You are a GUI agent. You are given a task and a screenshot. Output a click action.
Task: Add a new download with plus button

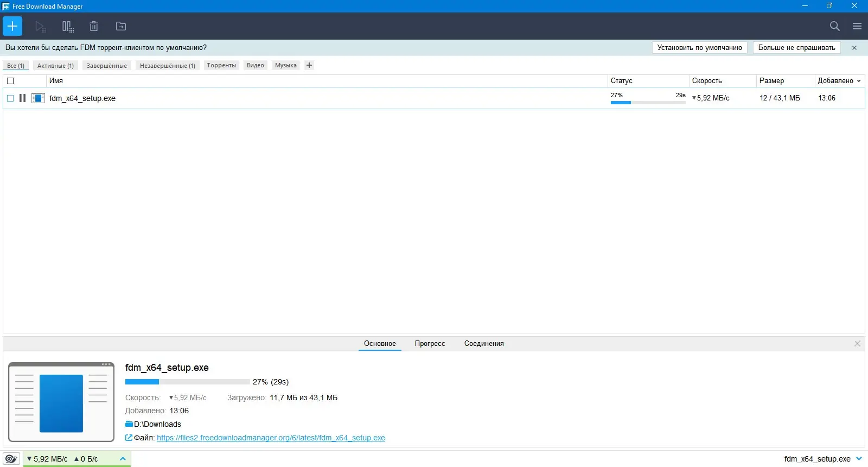point(12,26)
